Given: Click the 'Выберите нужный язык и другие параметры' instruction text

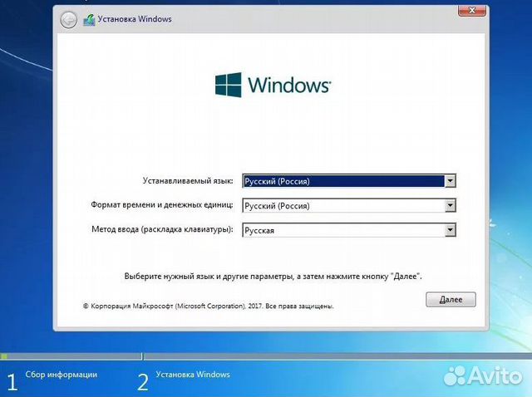Looking at the screenshot, I should (273, 277).
